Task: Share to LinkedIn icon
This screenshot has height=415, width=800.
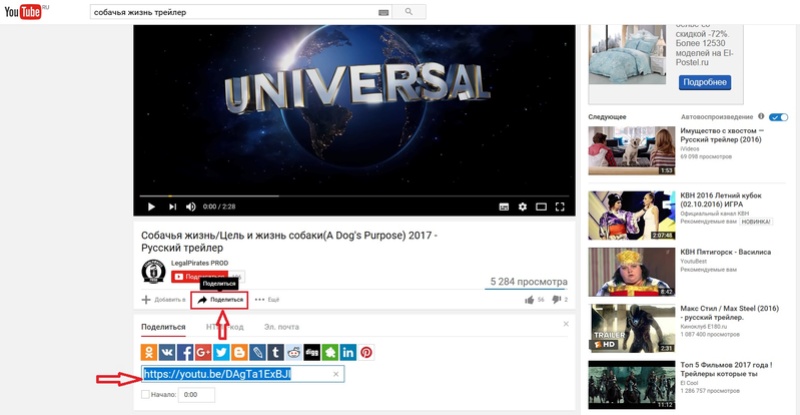Action: click(348, 352)
